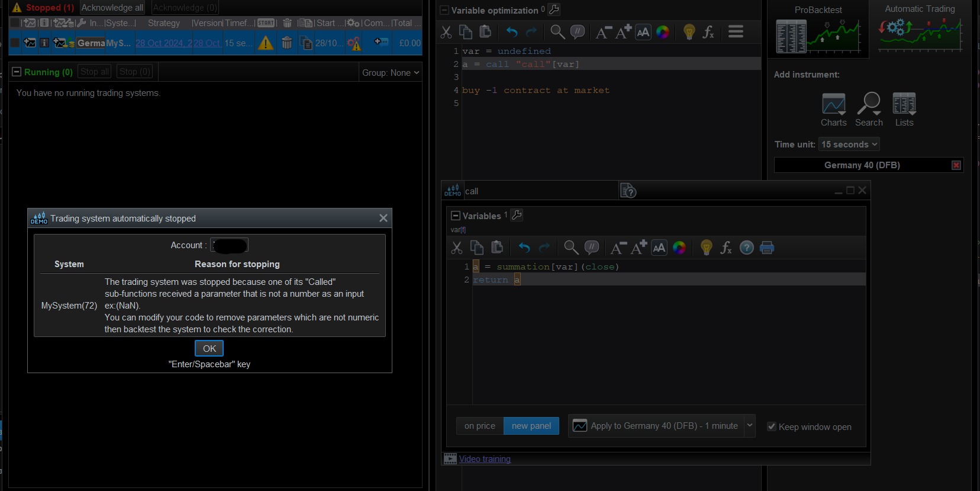The height and width of the screenshot is (491, 980).
Task: Click Acknowledge all button
Action: point(112,8)
